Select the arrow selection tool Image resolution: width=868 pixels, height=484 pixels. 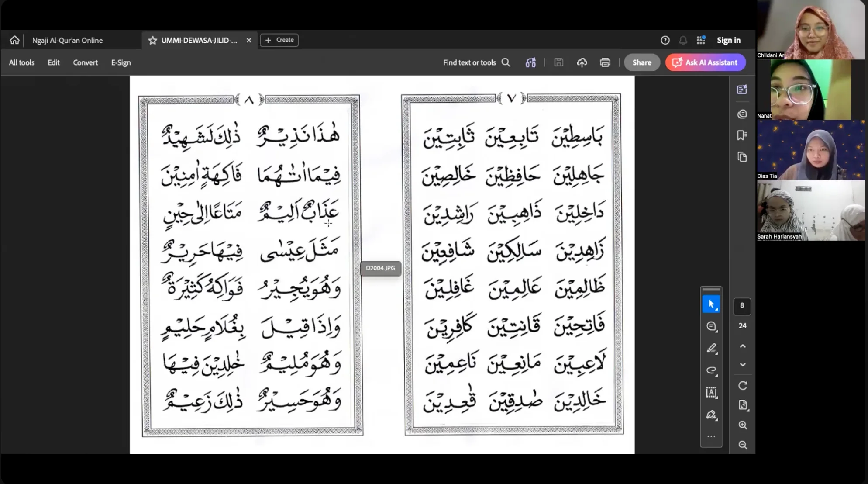point(711,304)
